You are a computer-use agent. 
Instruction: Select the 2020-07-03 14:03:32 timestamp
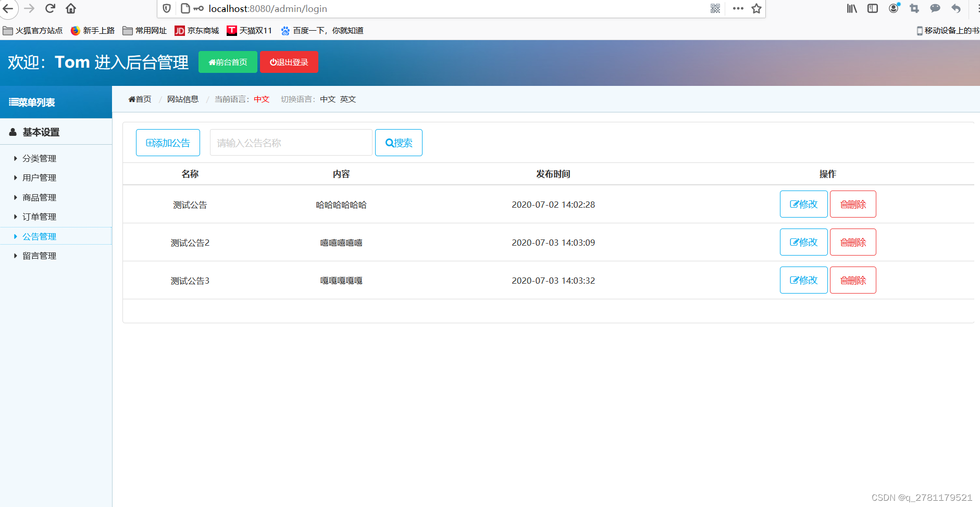553,281
